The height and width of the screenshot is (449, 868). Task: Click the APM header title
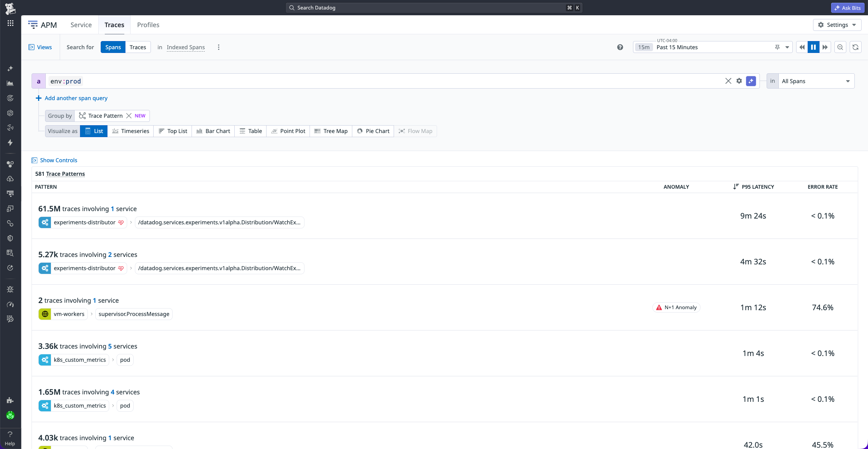49,25
